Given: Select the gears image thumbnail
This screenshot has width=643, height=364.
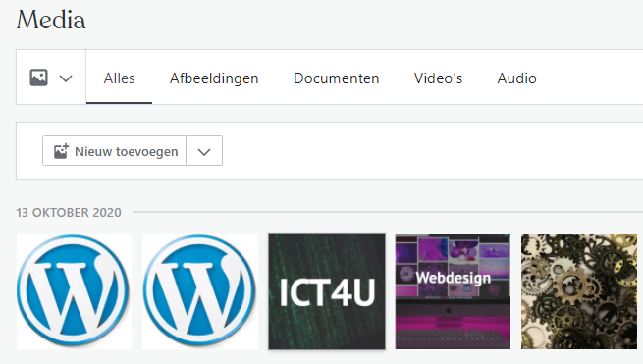Looking at the screenshot, I should pyautogui.click(x=579, y=291).
